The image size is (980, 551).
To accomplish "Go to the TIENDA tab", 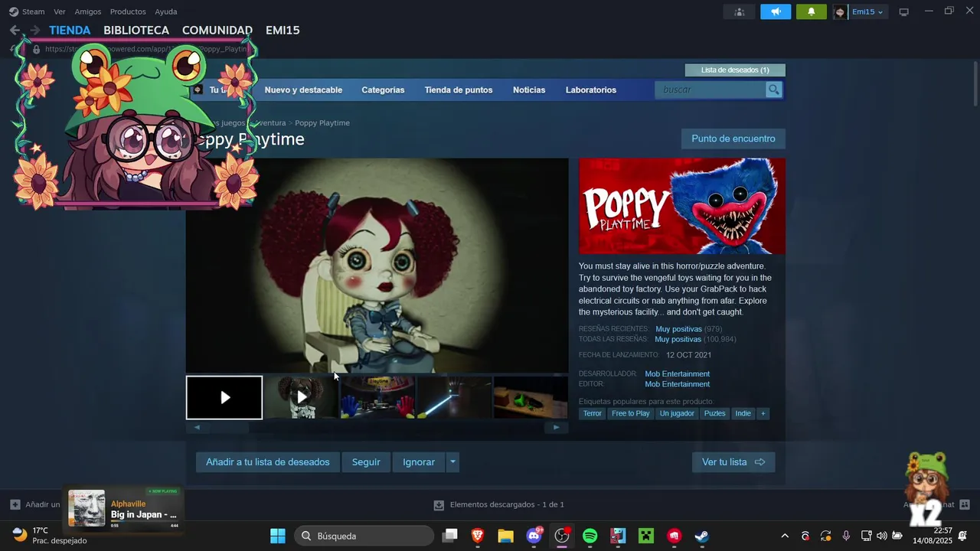I will [x=70, y=30].
